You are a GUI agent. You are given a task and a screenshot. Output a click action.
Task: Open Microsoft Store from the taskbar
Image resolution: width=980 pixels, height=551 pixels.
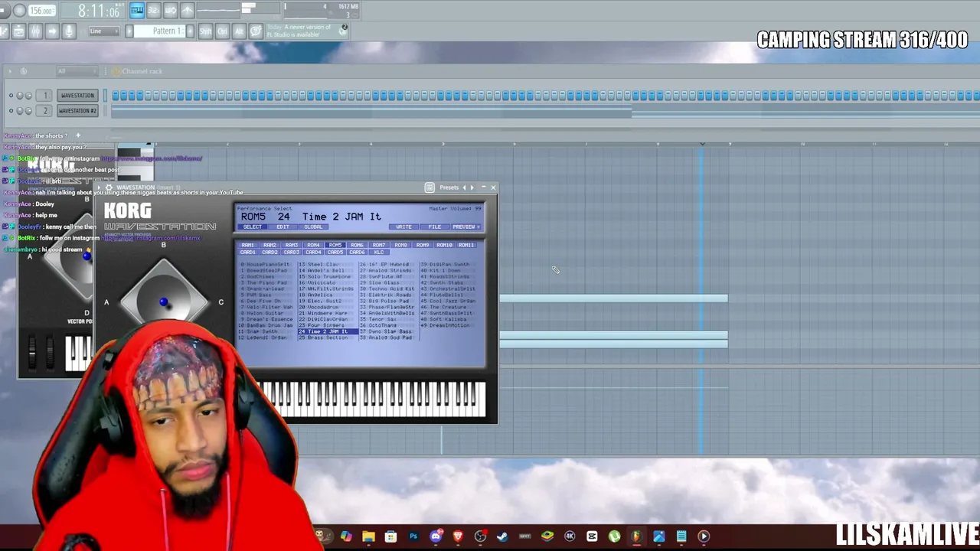coord(390,536)
